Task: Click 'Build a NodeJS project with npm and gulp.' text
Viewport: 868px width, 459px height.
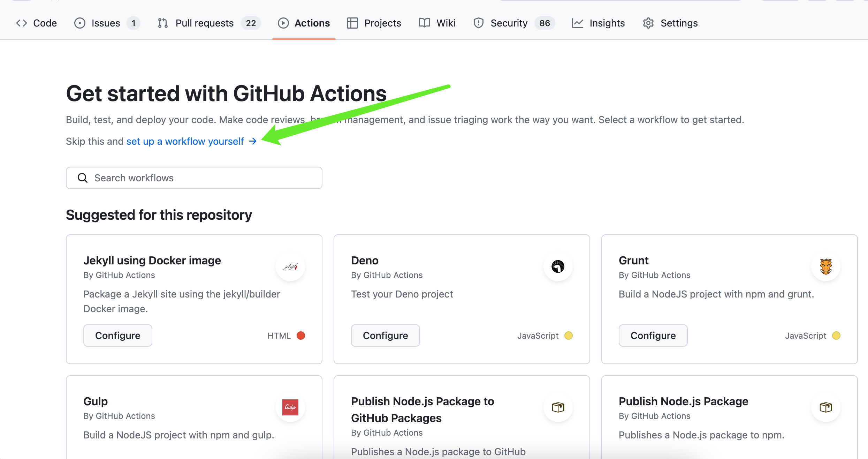Action: 179,435
